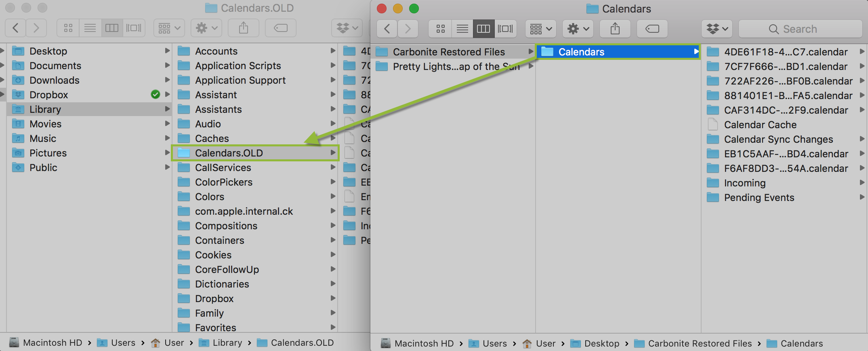
Task: Click Library in Calendars.OLD path bar
Action: 221,343
